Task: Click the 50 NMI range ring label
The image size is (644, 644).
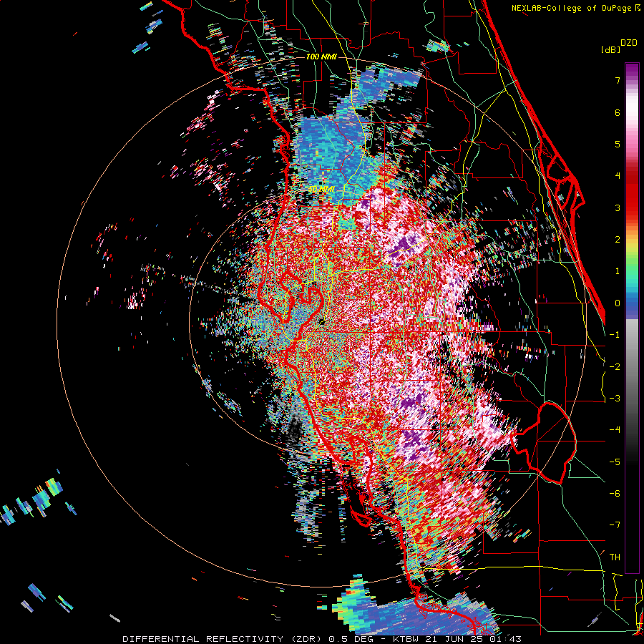Action: (x=321, y=189)
